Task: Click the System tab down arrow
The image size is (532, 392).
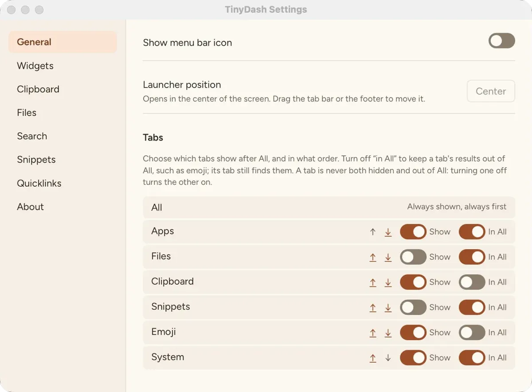Action: tap(388, 358)
